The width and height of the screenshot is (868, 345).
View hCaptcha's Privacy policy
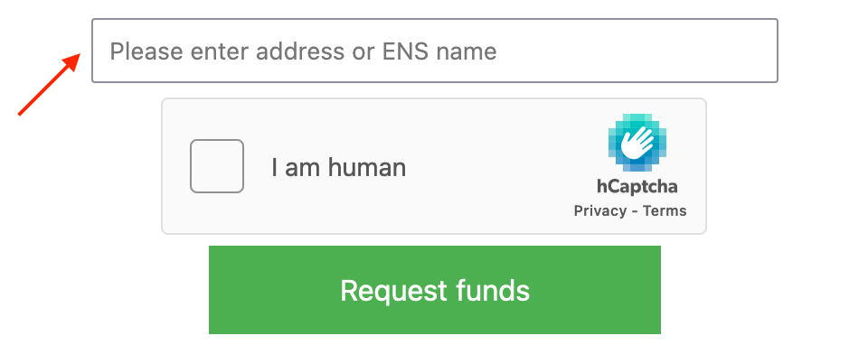(600, 210)
